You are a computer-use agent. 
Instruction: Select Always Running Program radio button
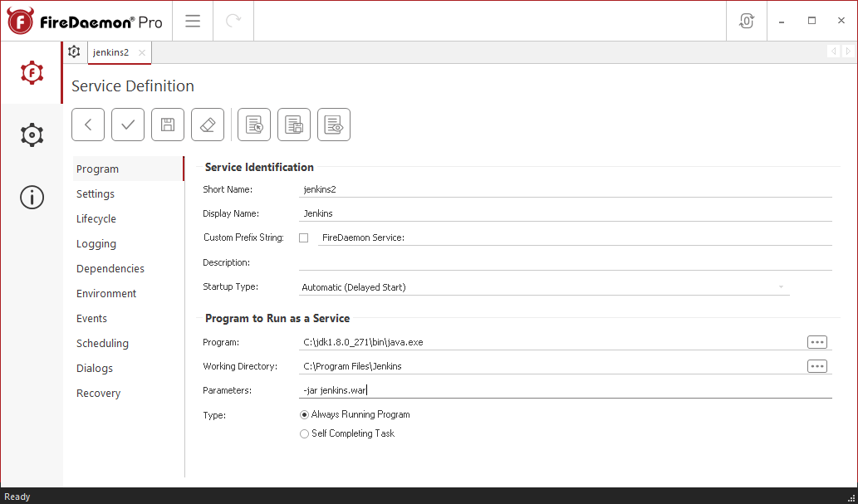pos(304,415)
